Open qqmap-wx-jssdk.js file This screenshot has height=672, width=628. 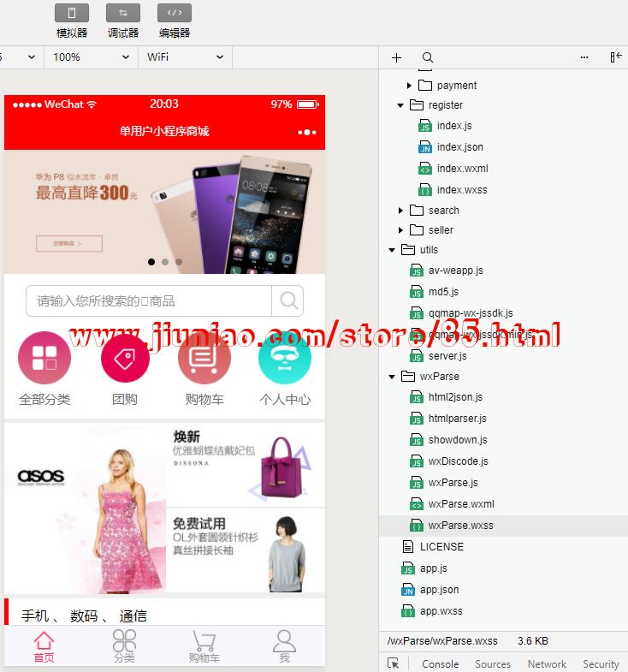[461, 313]
